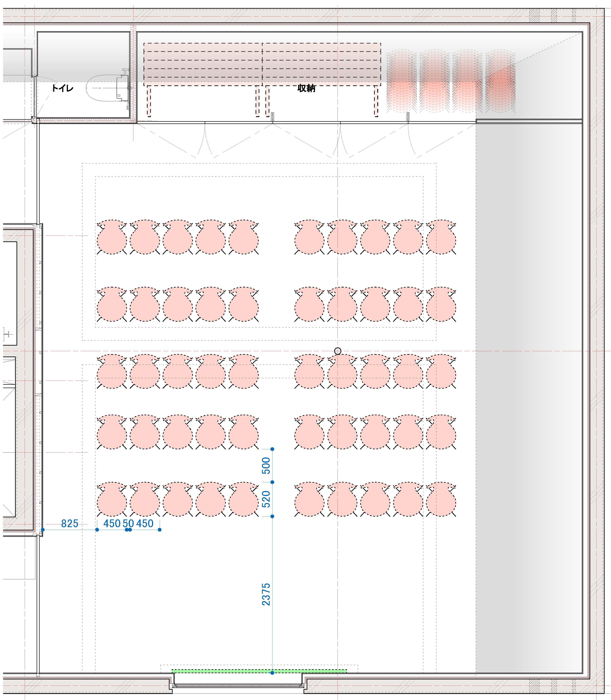Click the 500 dimension label
This screenshot has width=611, height=700.
pyautogui.click(x=266, y=465)
